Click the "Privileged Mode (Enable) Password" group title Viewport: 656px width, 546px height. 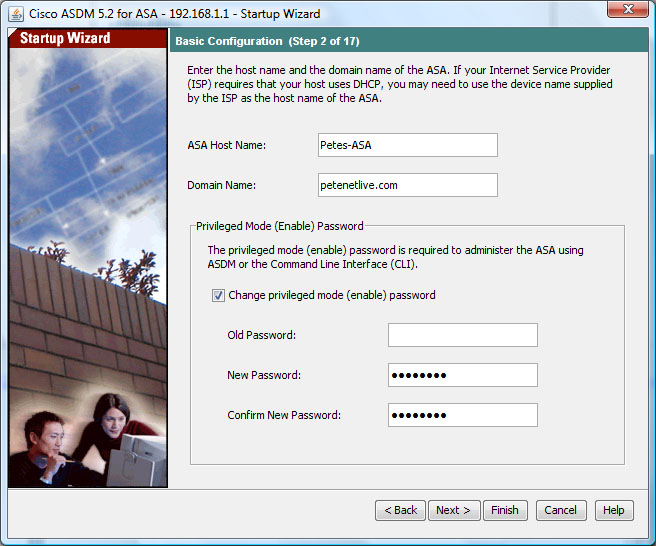tap(279, 226)
